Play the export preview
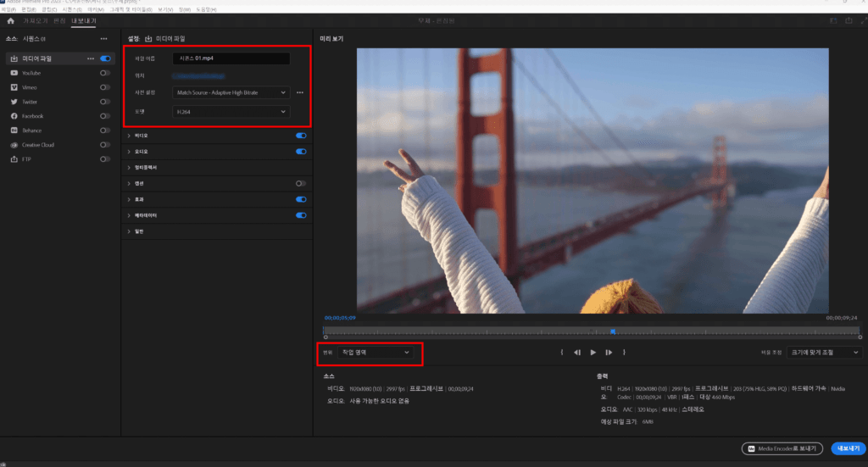Image resolution: width=868 pixels, height=467 pixels. [593, 353]
